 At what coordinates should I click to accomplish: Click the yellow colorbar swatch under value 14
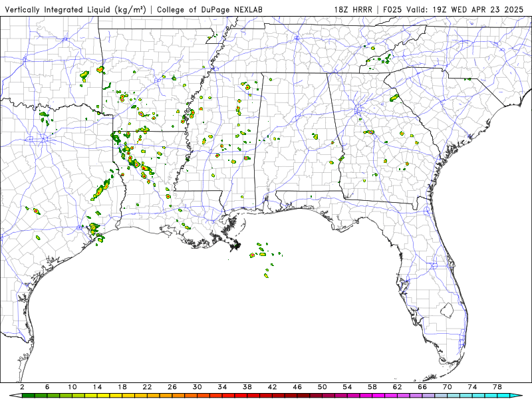tap(104, 396)
